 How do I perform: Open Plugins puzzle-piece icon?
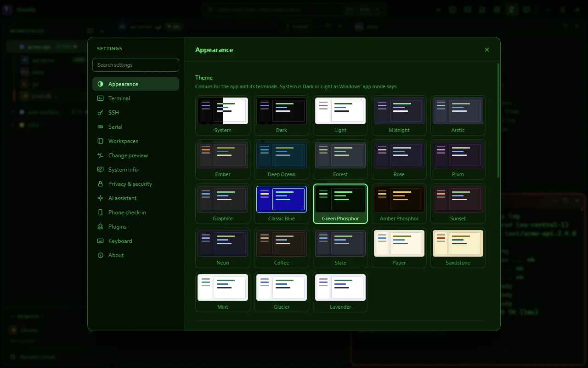point(100,227)
